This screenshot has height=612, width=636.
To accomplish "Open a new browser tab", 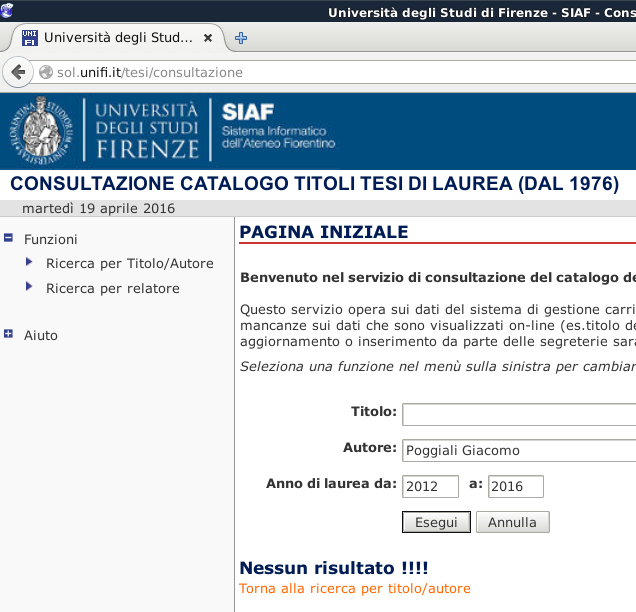I will click(x=241, y=39).
